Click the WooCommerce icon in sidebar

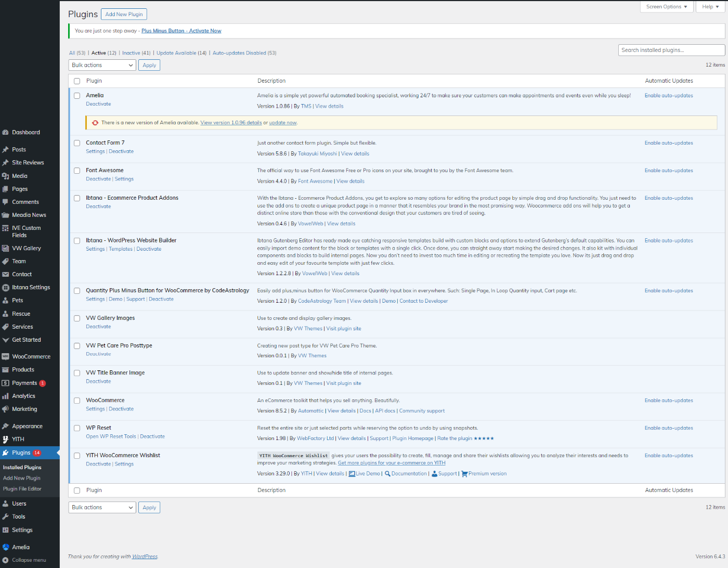pyautogui.click(x=6, y=357)
